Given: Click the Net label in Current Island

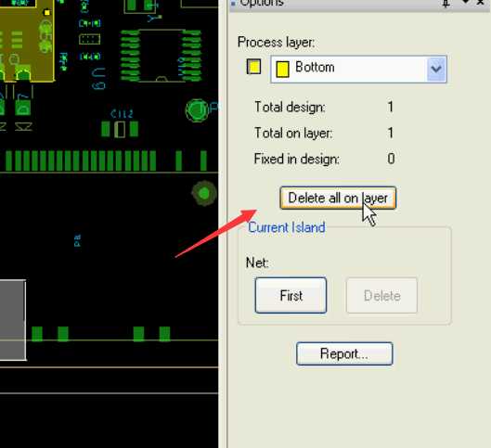Looking at the screenshot, I should pos(257,262).
